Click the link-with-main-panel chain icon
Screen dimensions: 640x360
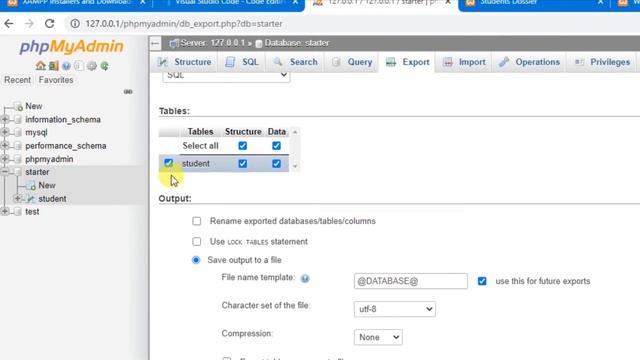128,91
